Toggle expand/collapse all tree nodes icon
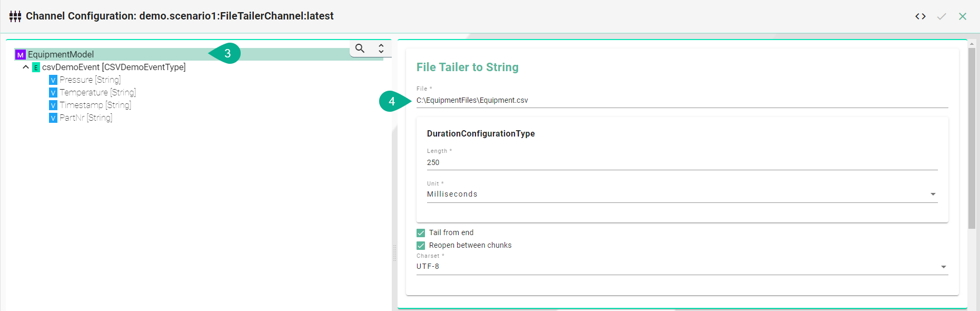This screenshot has height=311, width=980. click(381, 48)
